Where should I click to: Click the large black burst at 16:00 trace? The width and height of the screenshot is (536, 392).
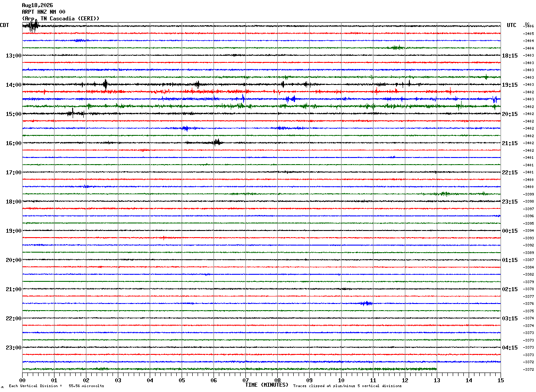pyautogui.click(x=216, y=142)
